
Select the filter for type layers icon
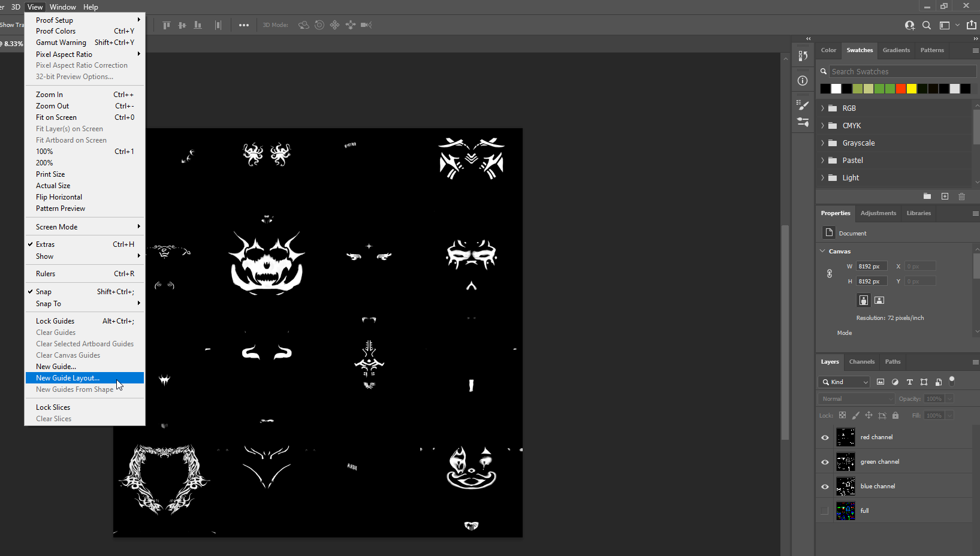coord(909,382)
